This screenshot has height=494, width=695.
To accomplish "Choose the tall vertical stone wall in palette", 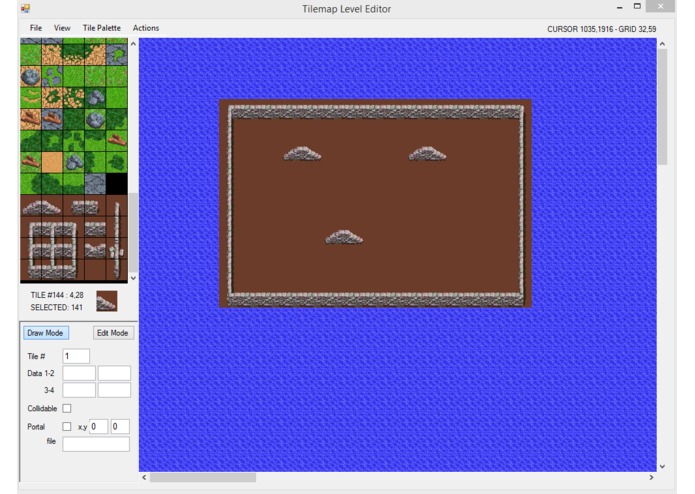I will point(117,240).
